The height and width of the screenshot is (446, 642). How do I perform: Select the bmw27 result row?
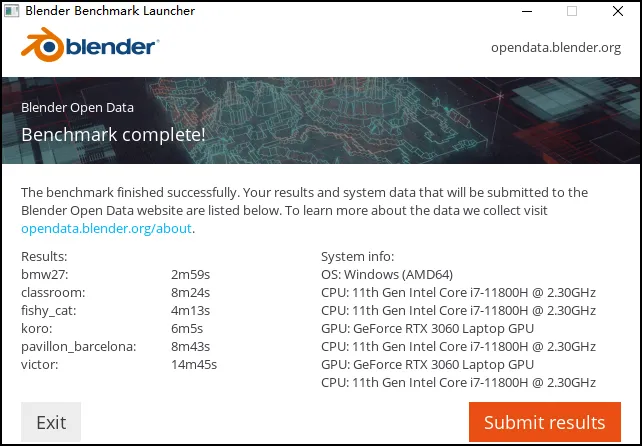click(115, 274)
